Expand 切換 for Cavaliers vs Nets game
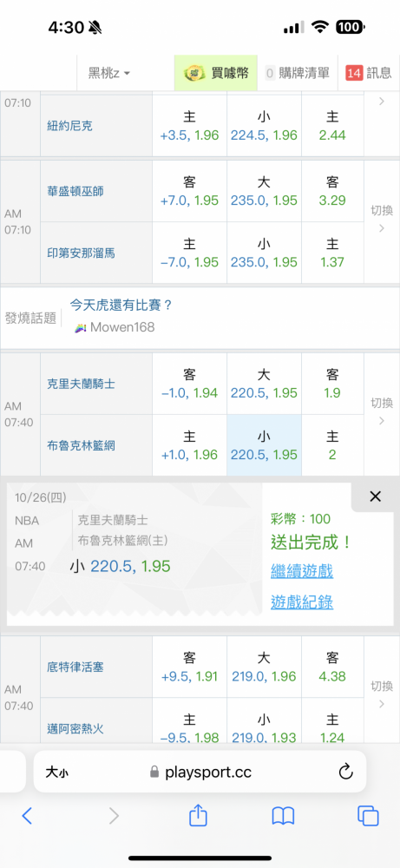400x868 pixels. point(382,411)
